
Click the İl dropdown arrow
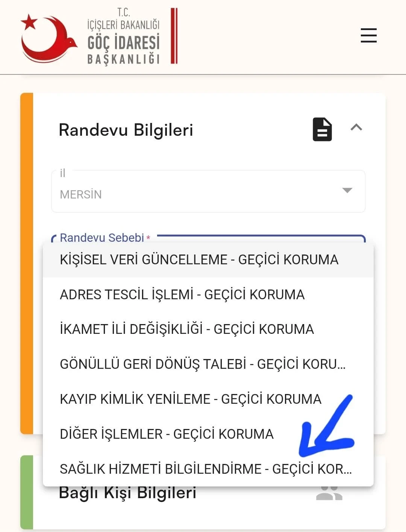coord(347,190)
